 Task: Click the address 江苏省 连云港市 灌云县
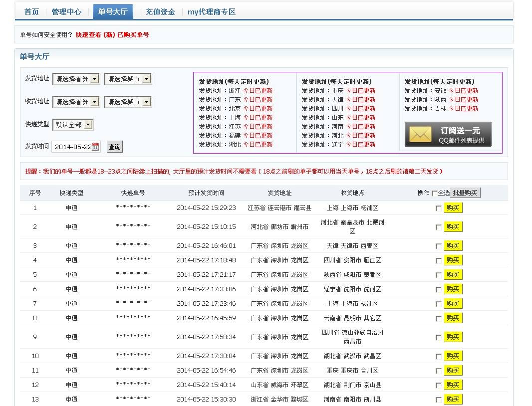tap(279, 208)
